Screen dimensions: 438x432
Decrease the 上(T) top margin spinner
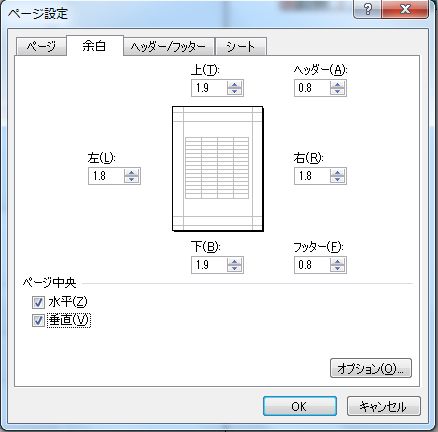[235, 91]
